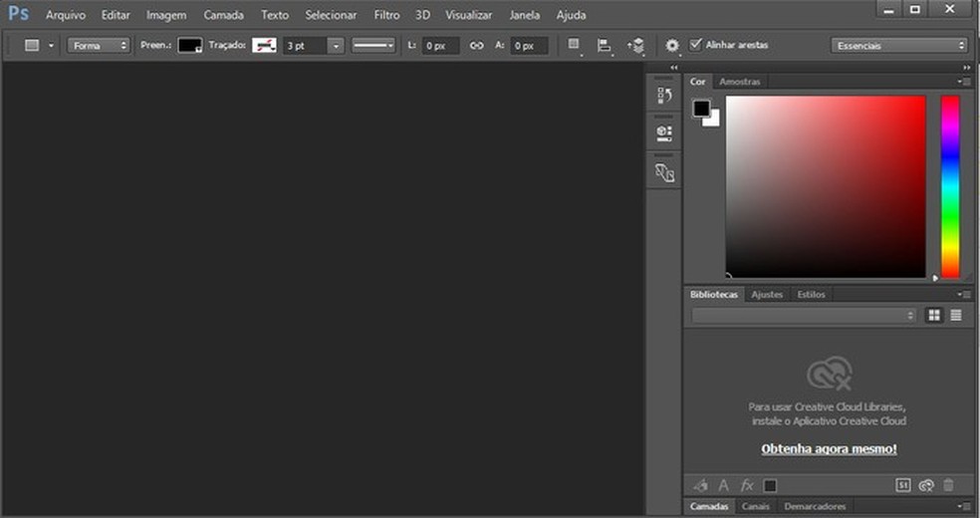This screenshot has width=980, height=518.
Task: Open the Essenciais workspace dropdown
Action: [899, 46]
